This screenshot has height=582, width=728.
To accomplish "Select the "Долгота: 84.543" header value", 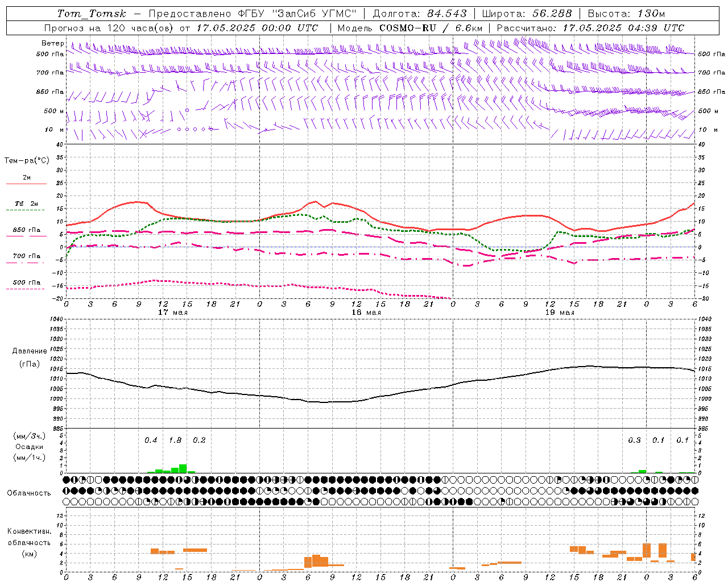I will coord(420,14).
